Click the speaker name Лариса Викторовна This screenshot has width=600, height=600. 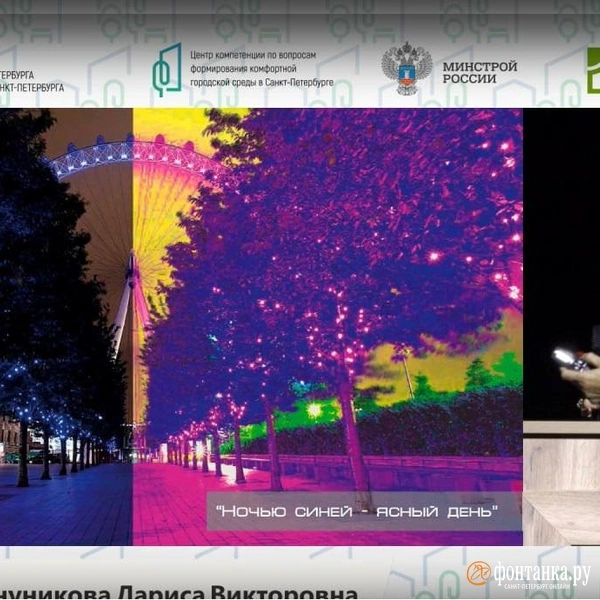pos(237,592)
